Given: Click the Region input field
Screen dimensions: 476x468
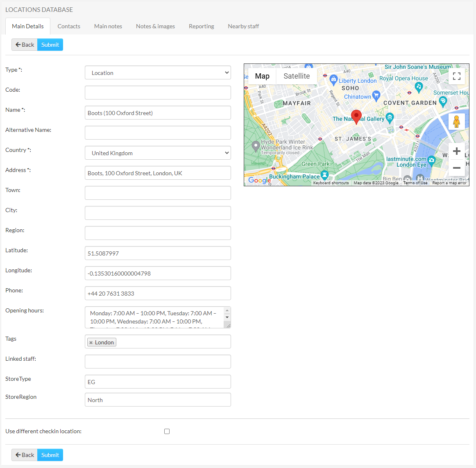Looking at the screenshot, I should pos(158,233).
